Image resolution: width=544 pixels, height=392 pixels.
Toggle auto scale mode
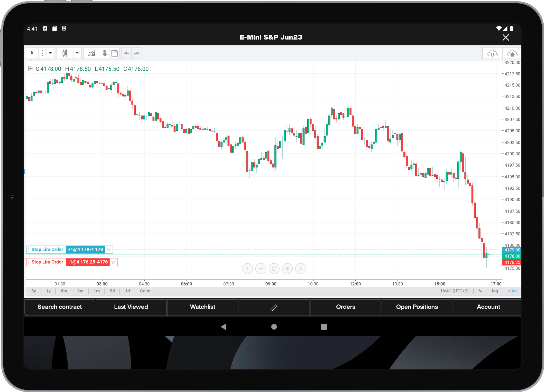click(512, 291)
